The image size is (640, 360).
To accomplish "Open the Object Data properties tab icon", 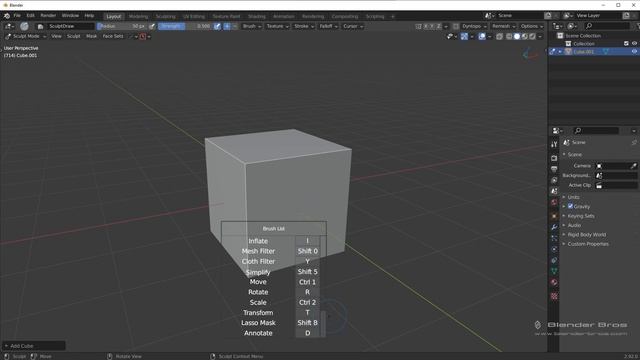I will (554, 271).
